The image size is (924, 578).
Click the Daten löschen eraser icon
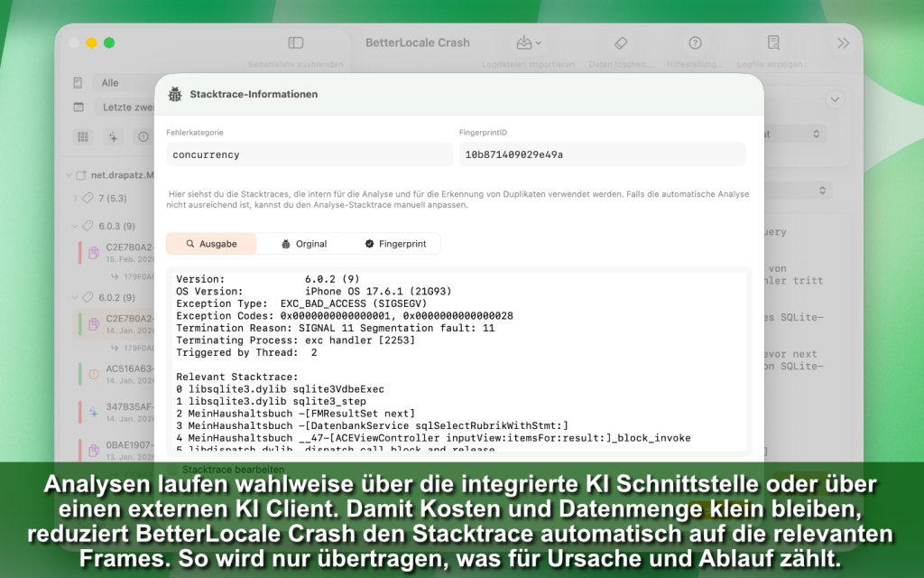click(x=621, y=43)
